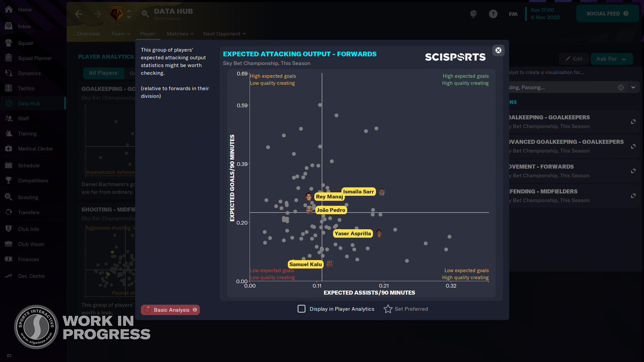Expand the Next Opponent dropdown

[224, 33]
